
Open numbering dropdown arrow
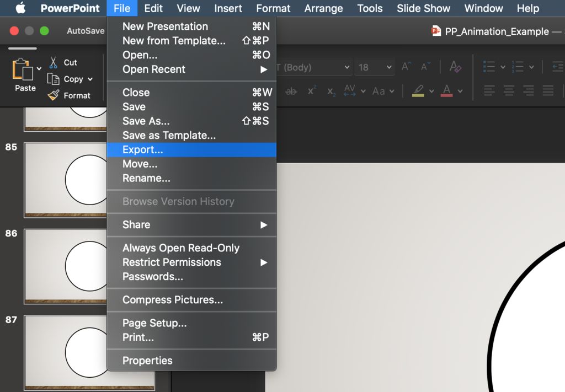click(531, 67)
